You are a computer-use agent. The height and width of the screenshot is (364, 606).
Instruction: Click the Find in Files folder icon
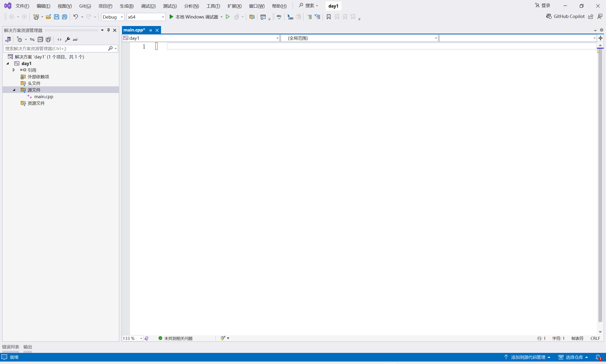click(252, 17)
